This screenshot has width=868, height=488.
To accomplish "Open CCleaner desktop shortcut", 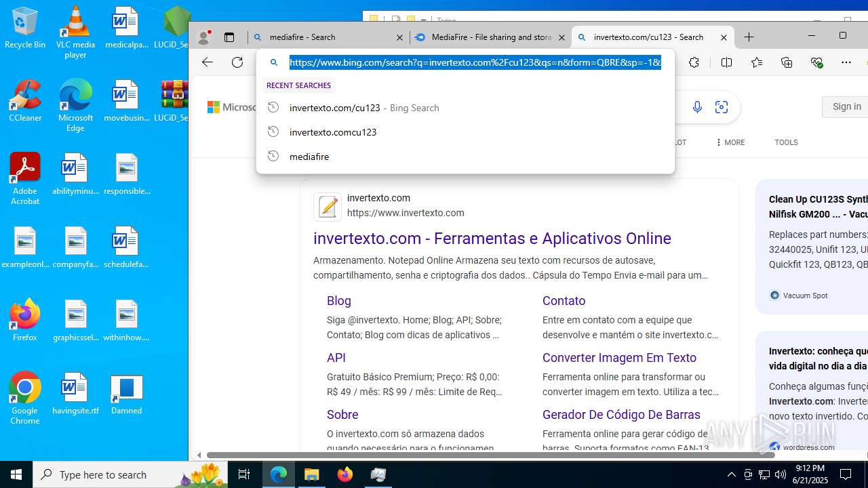I will coord(25,100).
